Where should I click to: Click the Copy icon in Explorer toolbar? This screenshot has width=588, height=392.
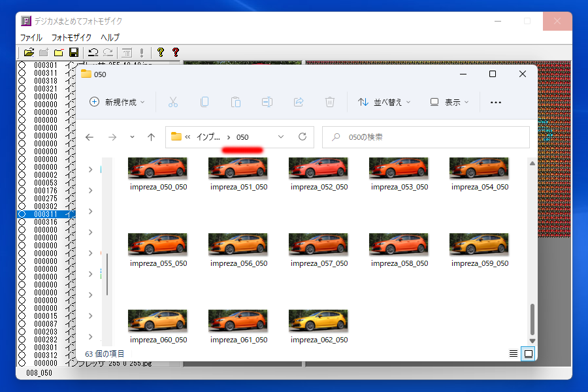[x=204, y=102]
